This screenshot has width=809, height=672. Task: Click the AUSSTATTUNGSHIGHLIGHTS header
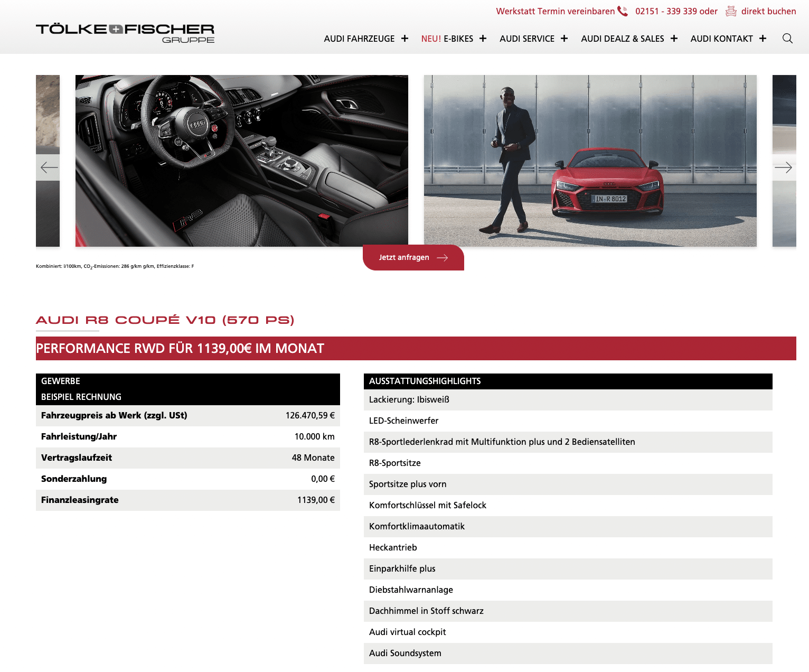pyautogui.click(x=568, y=381)
